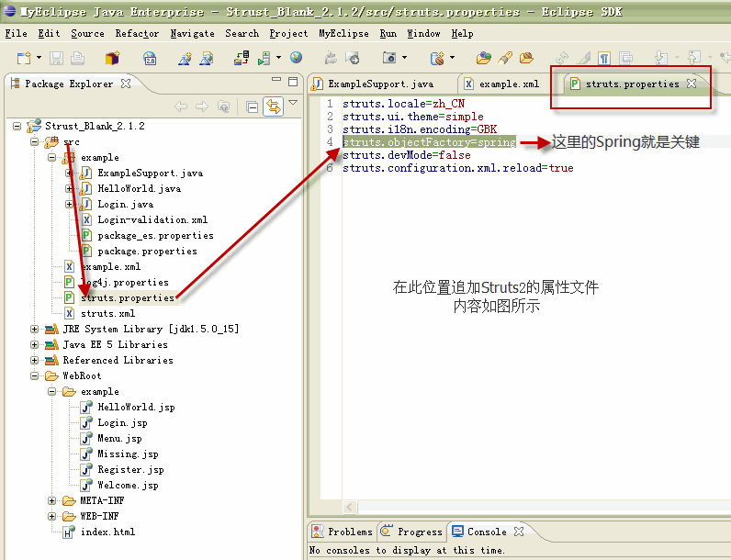731x560 pixels.
Task: Expand the Java EE 5 Libraries node
Action: (35, 345)
